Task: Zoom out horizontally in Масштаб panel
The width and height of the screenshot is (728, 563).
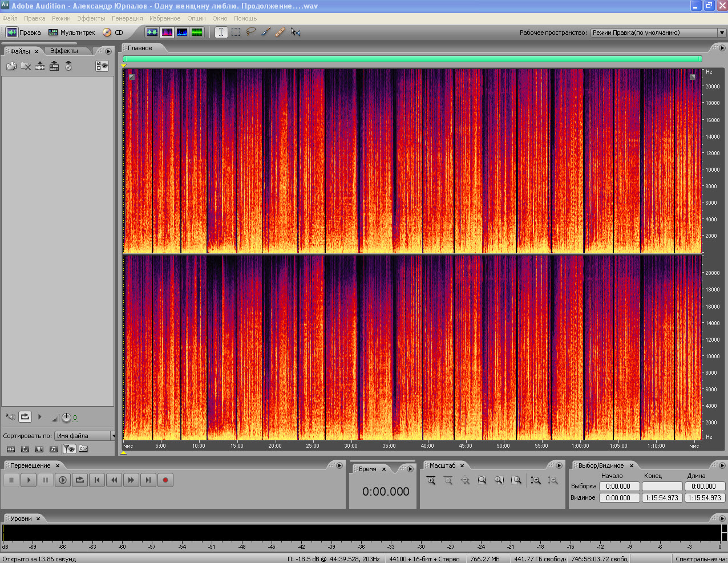Action: [x=448, y=480]
